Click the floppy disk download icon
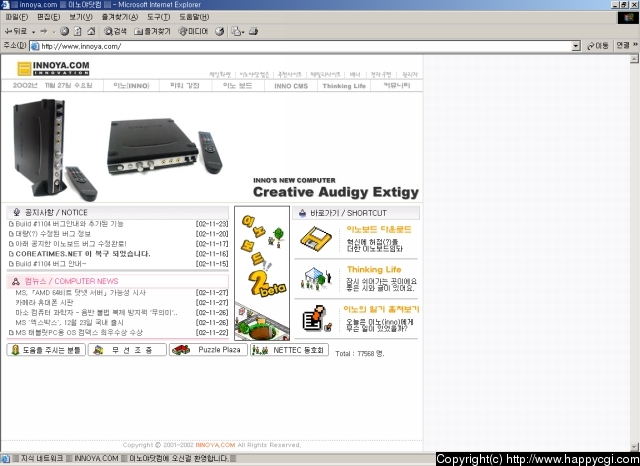 coord(315,240)
